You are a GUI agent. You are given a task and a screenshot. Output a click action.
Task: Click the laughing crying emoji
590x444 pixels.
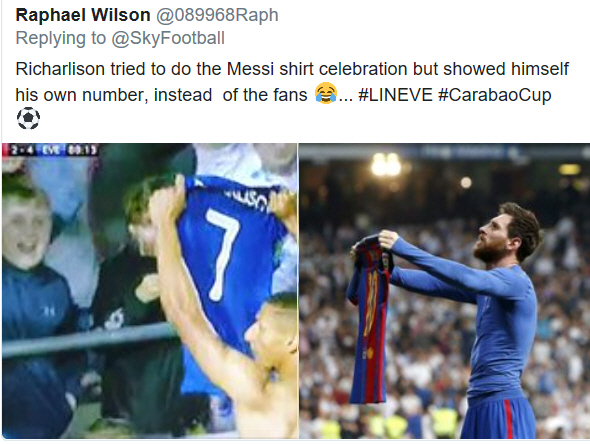point(326,93)
